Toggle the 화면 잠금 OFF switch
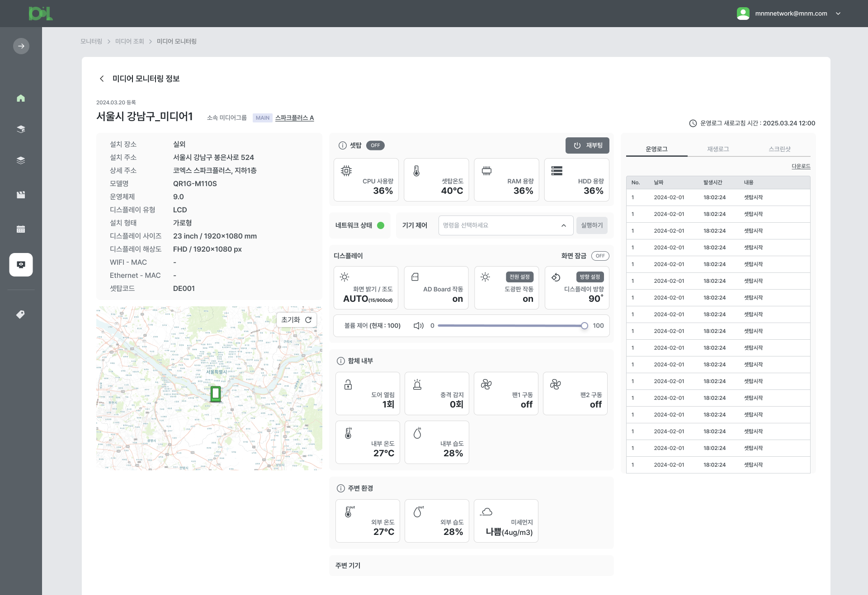 (600, 256)
